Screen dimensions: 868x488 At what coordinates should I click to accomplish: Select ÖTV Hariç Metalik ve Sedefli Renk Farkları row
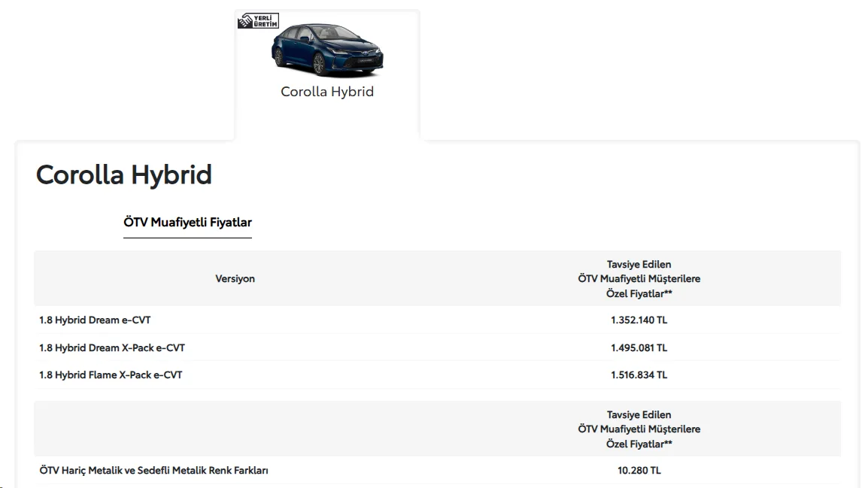pyautogui.click(x=437, y=470)
